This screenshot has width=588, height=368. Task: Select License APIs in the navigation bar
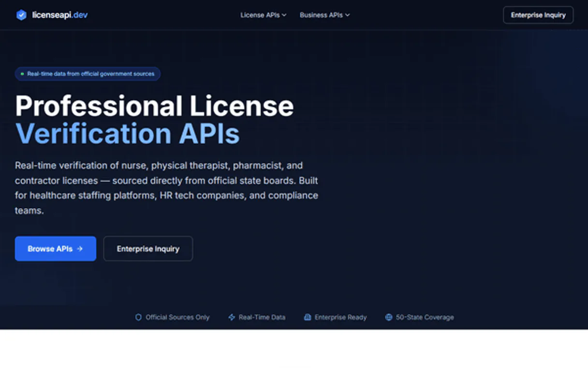point(259,15)
